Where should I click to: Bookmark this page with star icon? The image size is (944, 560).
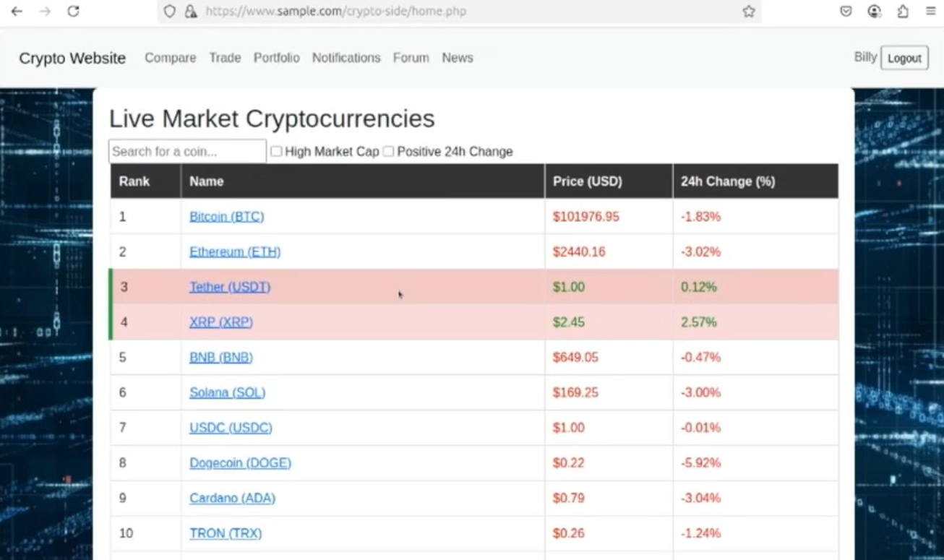click(x=748, y=12)
